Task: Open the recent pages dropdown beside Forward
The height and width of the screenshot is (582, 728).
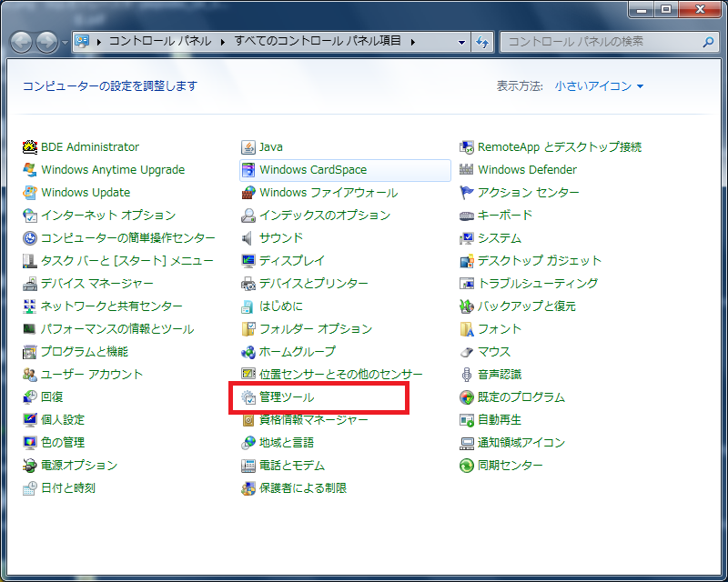Action: [65, 42]
